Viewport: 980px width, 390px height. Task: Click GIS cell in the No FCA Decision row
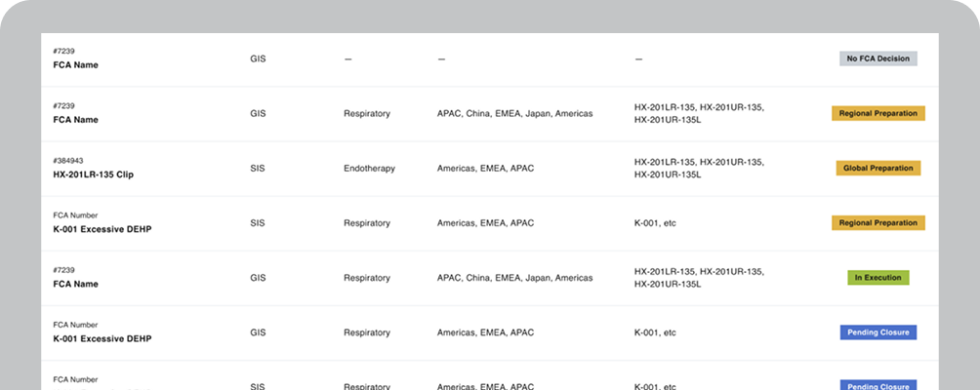[x=257, y=58]
